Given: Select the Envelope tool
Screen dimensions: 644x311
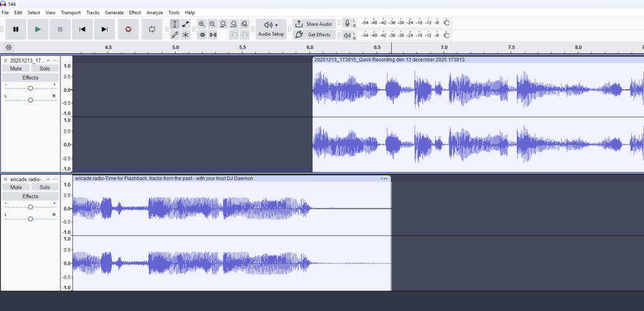Looking at the screenshot, I should [186, 24].
